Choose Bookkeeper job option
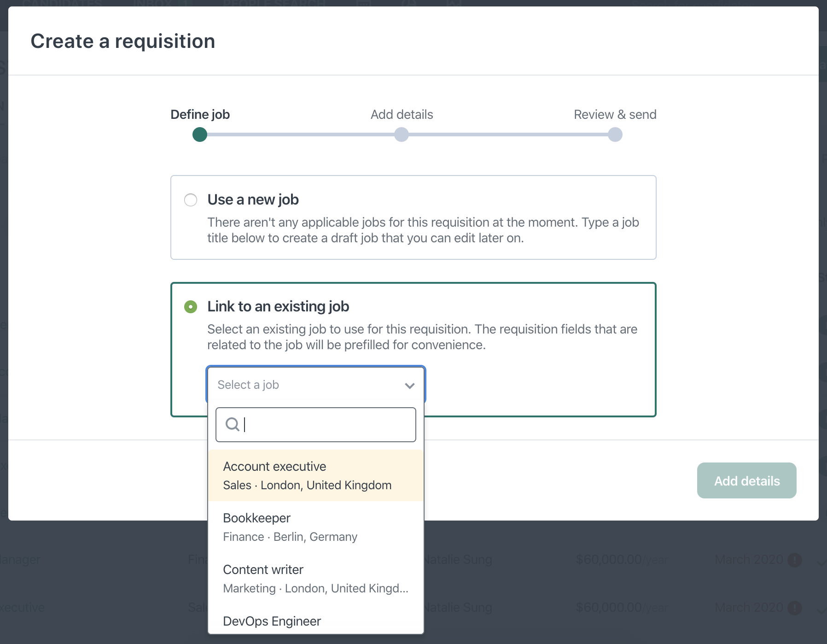This screenshot has width=827, height=644. point(316,527)
